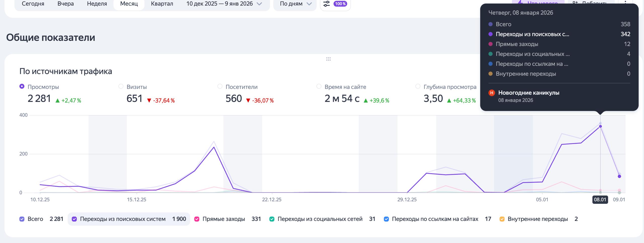
Task: Toggle the Всего series checkbox
Action: (22, 219)
